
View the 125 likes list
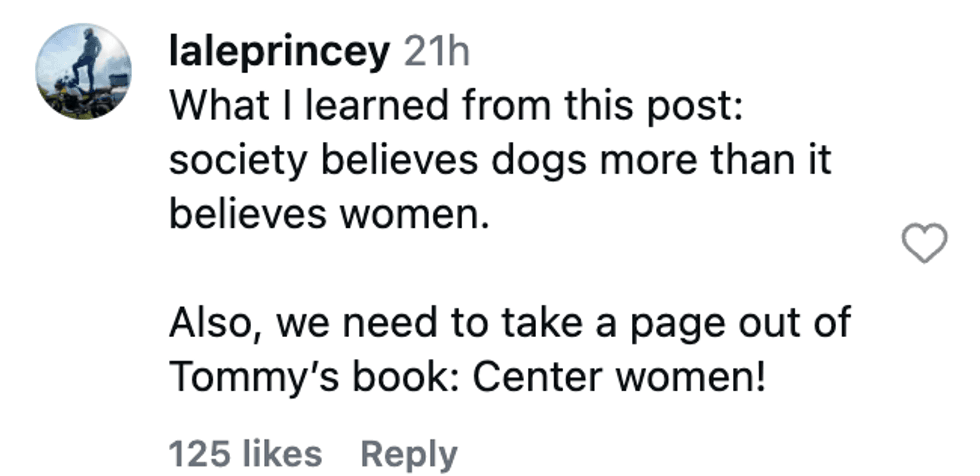pos(245,454)
